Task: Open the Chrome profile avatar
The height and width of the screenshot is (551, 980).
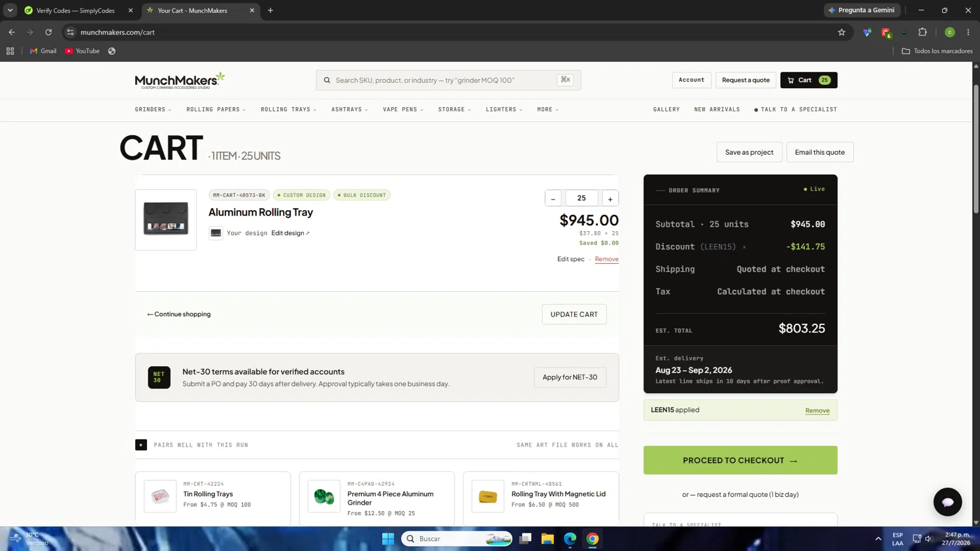Action: [950, 32]
